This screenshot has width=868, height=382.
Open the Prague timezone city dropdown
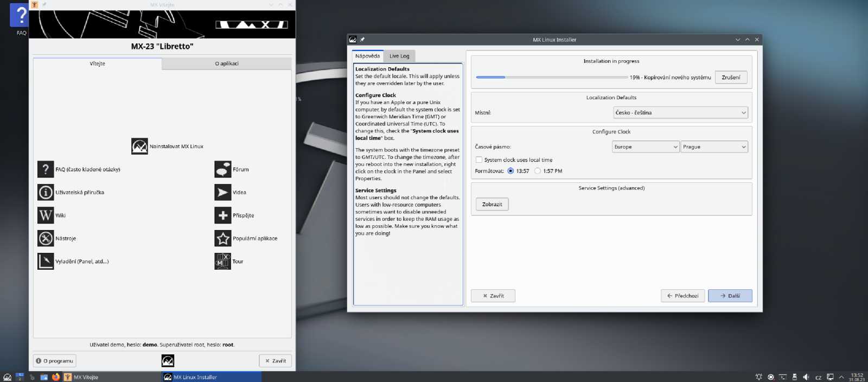714,147
